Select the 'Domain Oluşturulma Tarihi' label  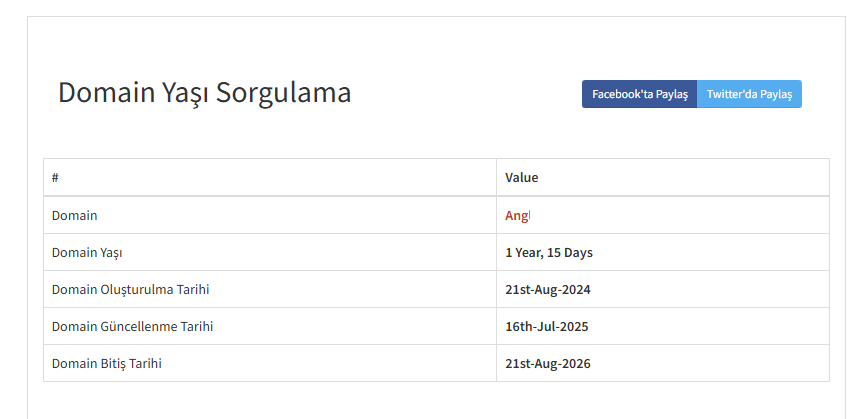coord(130,290)
